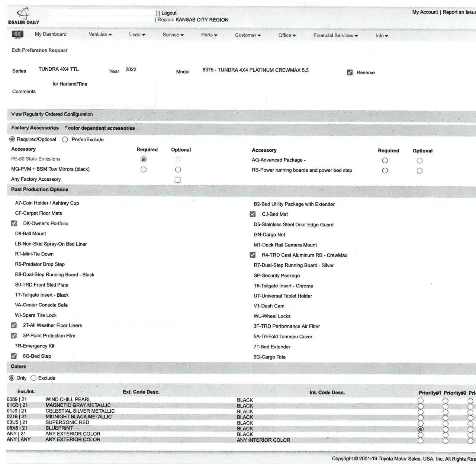Click the dashboard grid icon beside My Dashboard

[15, 34]
